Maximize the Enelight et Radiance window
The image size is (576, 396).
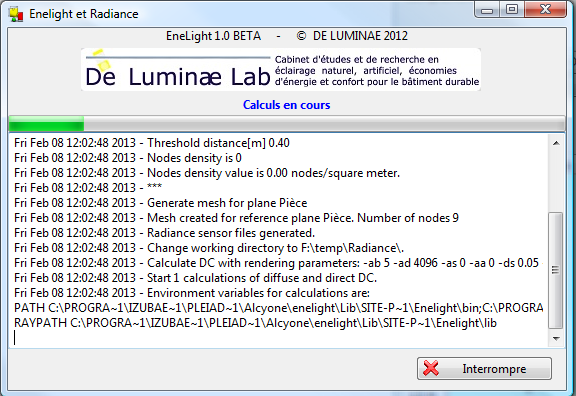coord(512,10)
